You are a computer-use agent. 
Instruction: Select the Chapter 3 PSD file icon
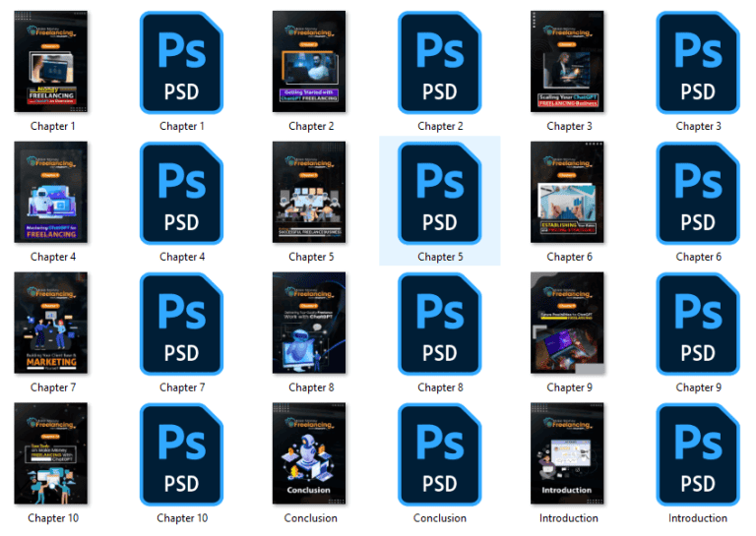tap(698, 63)
